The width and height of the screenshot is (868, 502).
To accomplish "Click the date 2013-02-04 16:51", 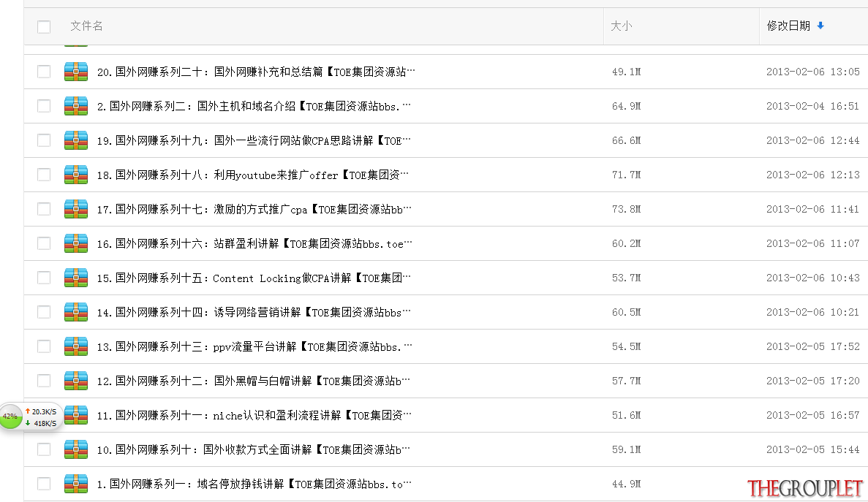I will 812,106.
